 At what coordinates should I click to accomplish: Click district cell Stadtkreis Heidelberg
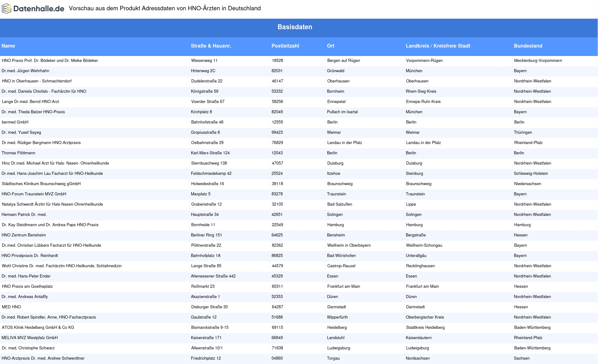pyautogui.click(x=425, y=328)
